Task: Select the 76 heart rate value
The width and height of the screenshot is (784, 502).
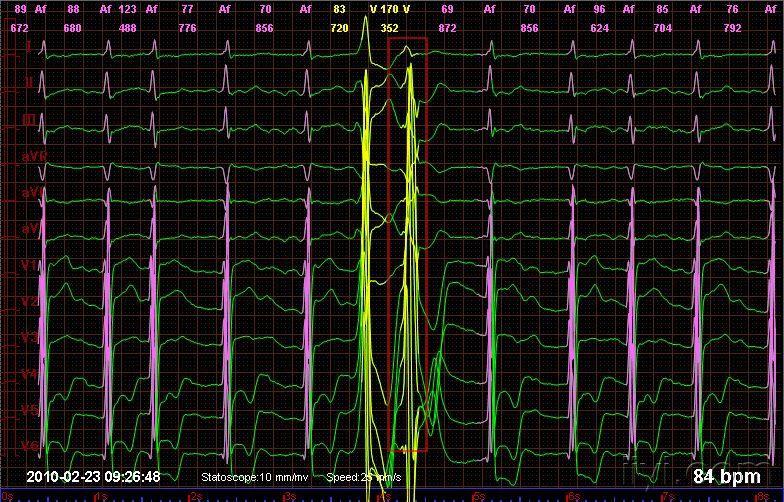Action: pyautogui.click(x=732, y=9)
